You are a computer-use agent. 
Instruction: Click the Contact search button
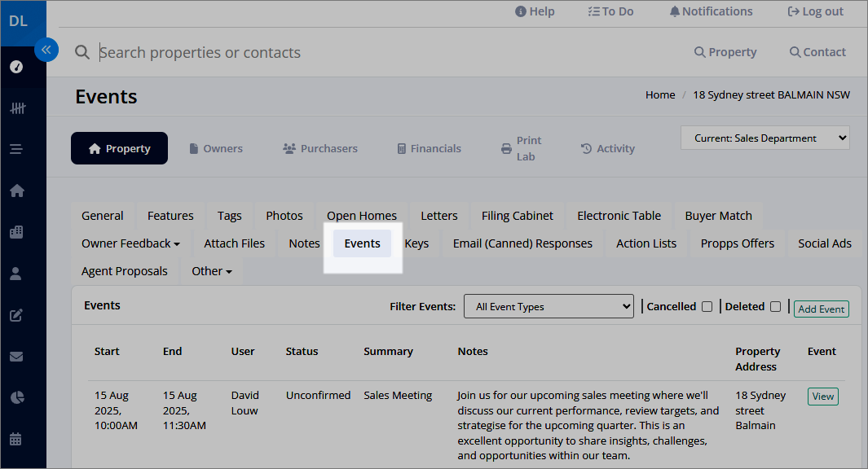point(817,52)
